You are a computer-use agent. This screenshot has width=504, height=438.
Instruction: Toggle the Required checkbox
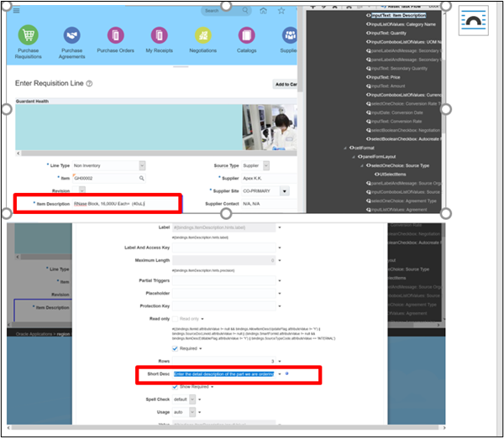point(175,348)
